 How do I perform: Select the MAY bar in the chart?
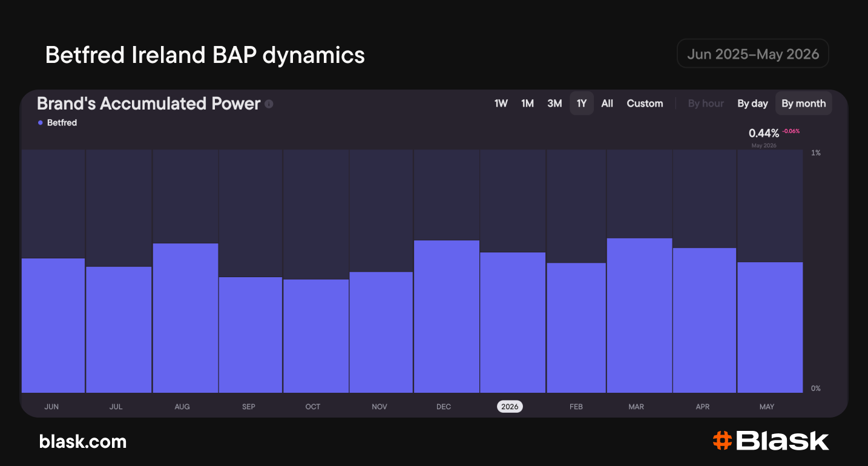pyautogui.click(x=770, y=327)
